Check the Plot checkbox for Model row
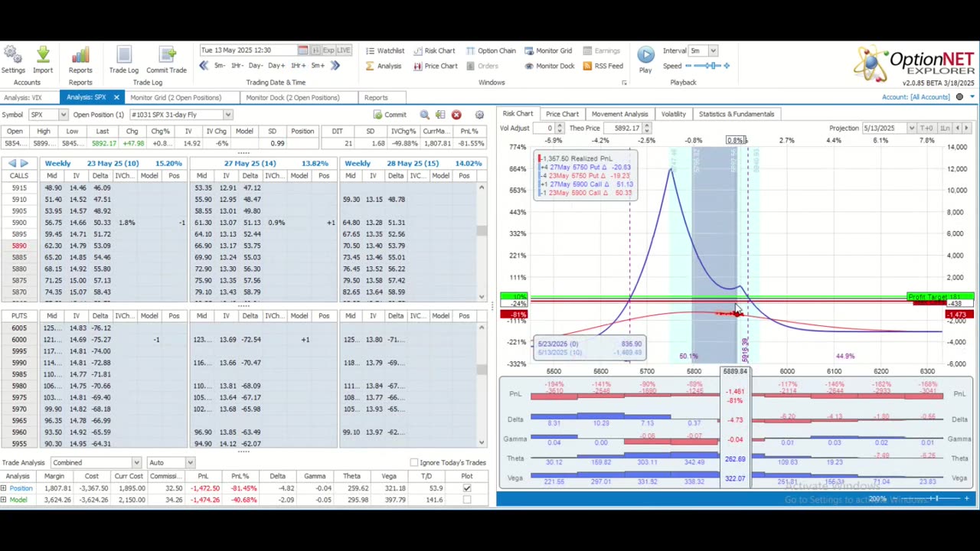Screen dimensions: 980x551 (x=466, y=500)
